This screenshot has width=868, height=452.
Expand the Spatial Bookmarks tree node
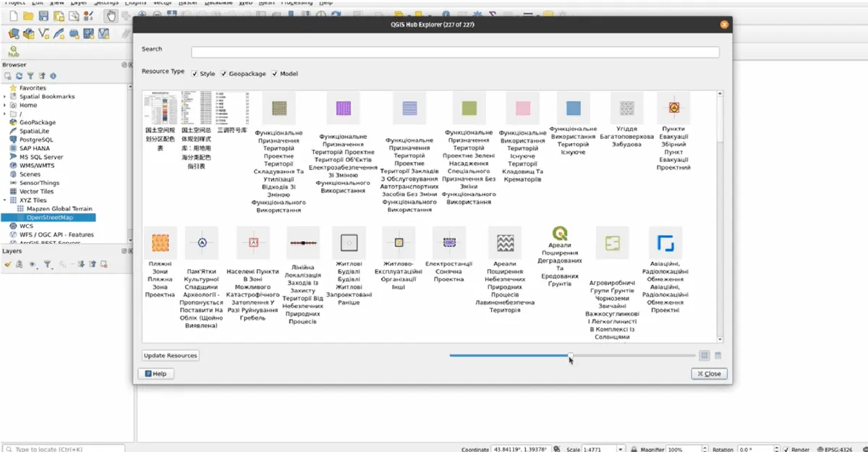(x=5, y=97)
